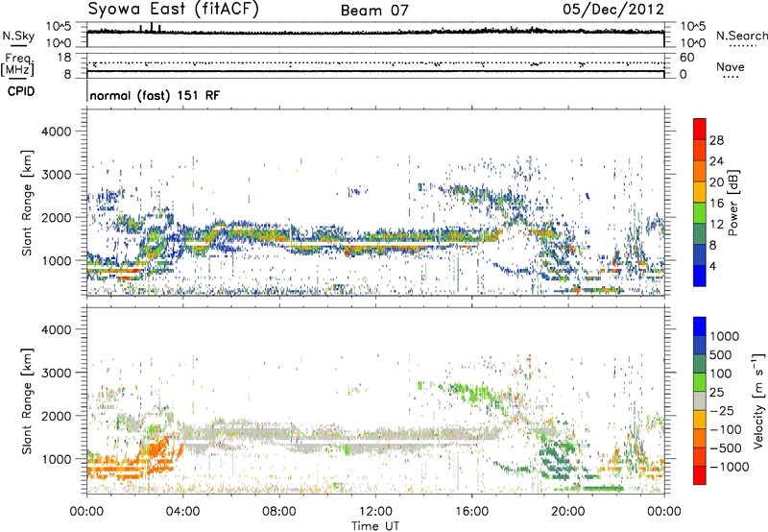The width and height of the screenshot is (768, 532).
Task: Click the 'Time UT' axis label
Action: (375, 526)
